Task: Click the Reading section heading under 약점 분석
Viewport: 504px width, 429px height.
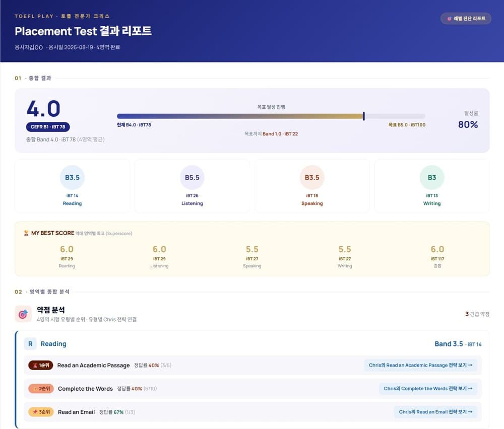Action: (53, 344)
